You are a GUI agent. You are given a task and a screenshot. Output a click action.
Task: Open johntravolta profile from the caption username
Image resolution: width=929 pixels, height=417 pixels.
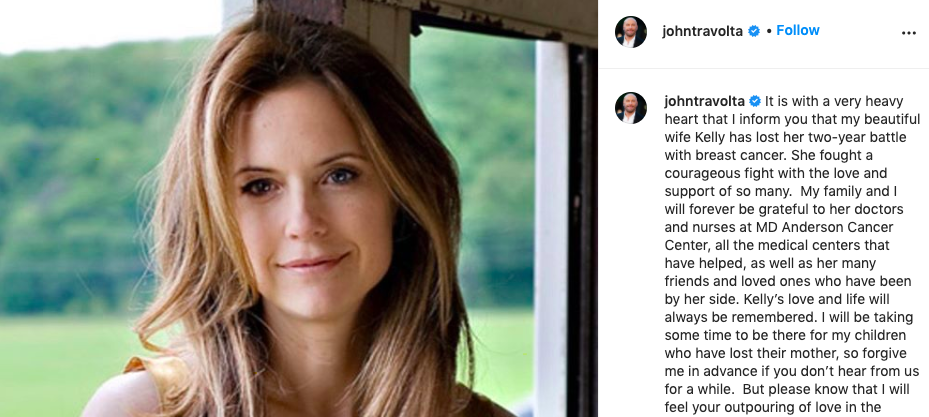point(704,101)
